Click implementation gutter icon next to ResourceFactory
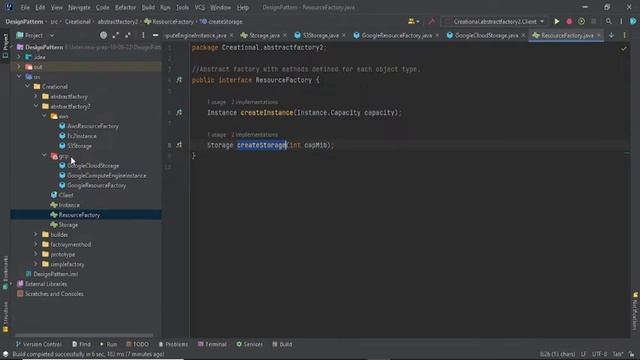The height and width of the screenshot is (360, 640). pyautogui.click(x=179, y=80)
